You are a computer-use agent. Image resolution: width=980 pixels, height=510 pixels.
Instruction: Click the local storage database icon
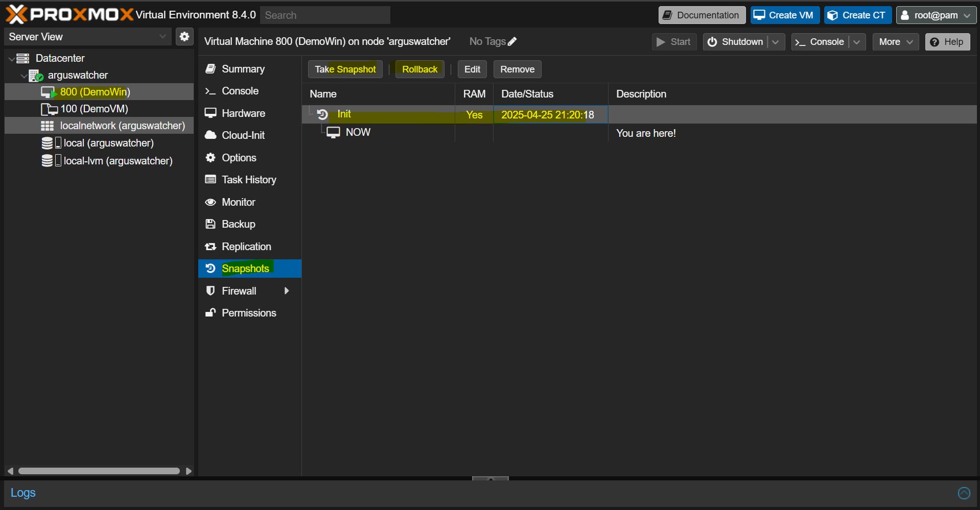click(x=47, y=143)
